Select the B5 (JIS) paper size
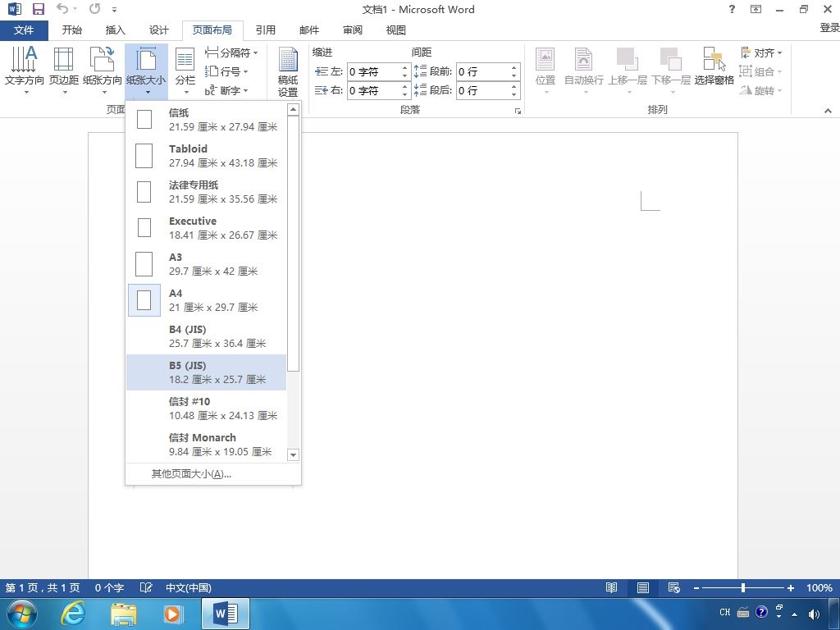This screenshot has height=630, width=840. click(x=206, y=372)
